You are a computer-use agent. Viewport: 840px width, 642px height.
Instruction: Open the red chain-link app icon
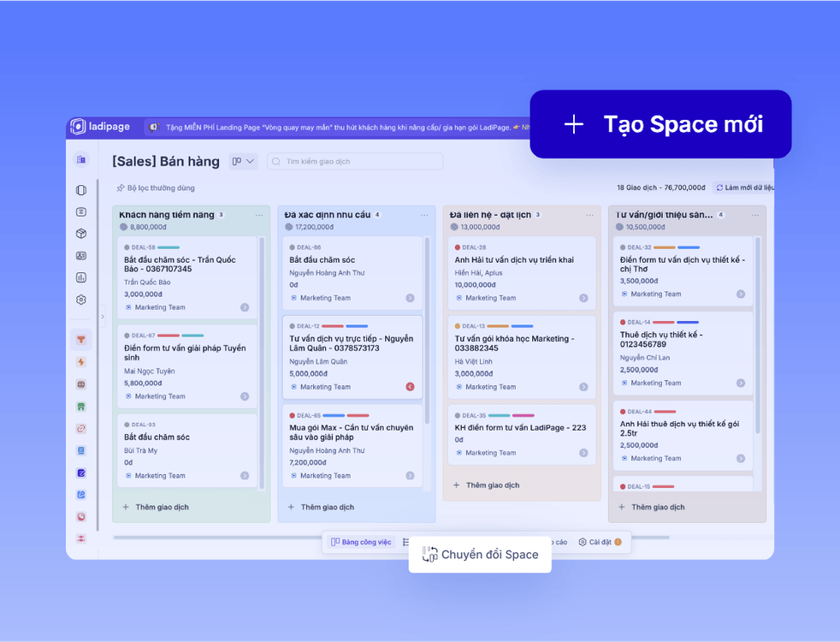point(81,429)
